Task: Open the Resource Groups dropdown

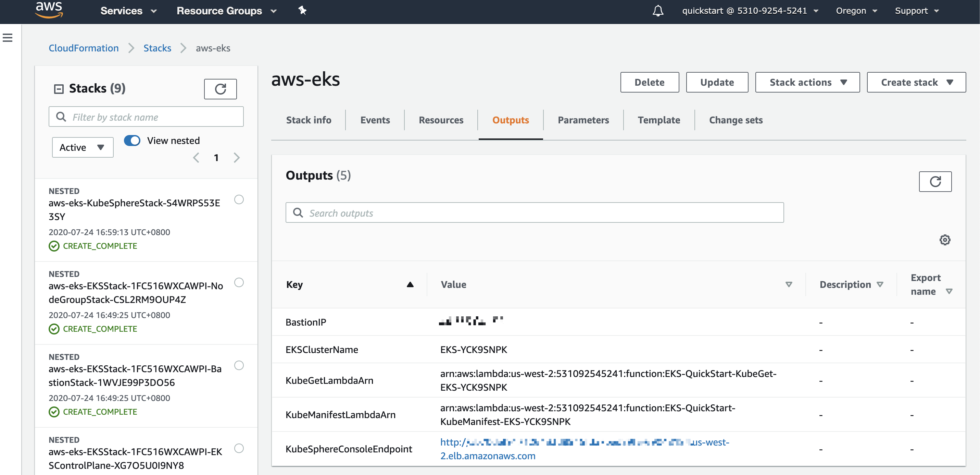Action: [x=226, y=11]
